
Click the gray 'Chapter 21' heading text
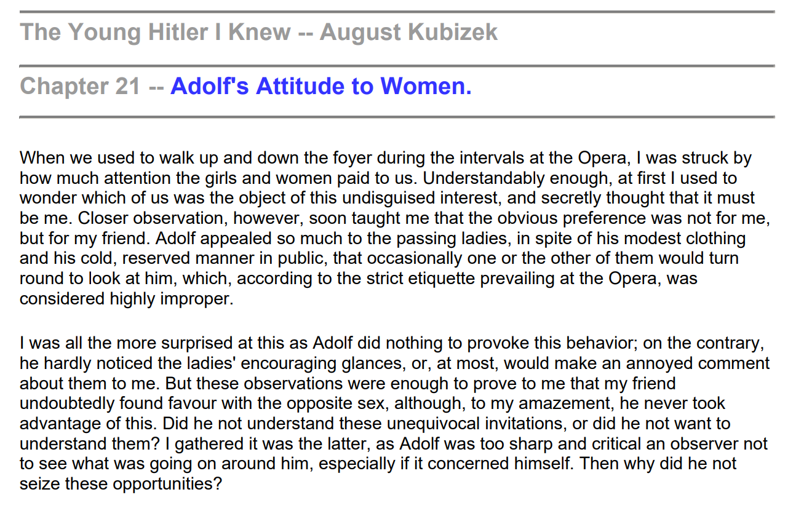click(x=81, y=87)
